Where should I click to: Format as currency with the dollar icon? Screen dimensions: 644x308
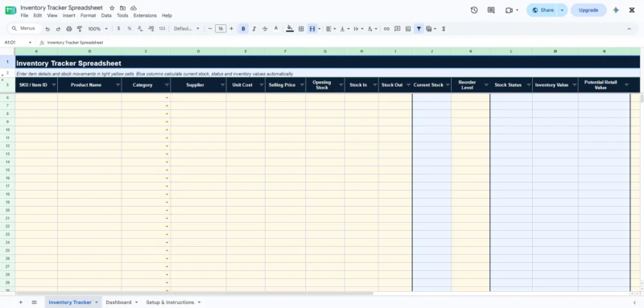[x=118, y=29]
